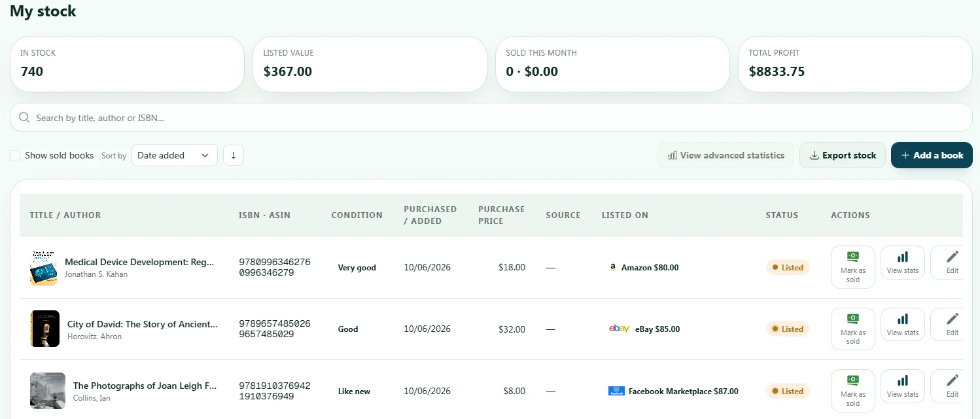Screen dimensions: 980x419
Task: Click the eBay logo icon
Action: (x=619, y=329)
